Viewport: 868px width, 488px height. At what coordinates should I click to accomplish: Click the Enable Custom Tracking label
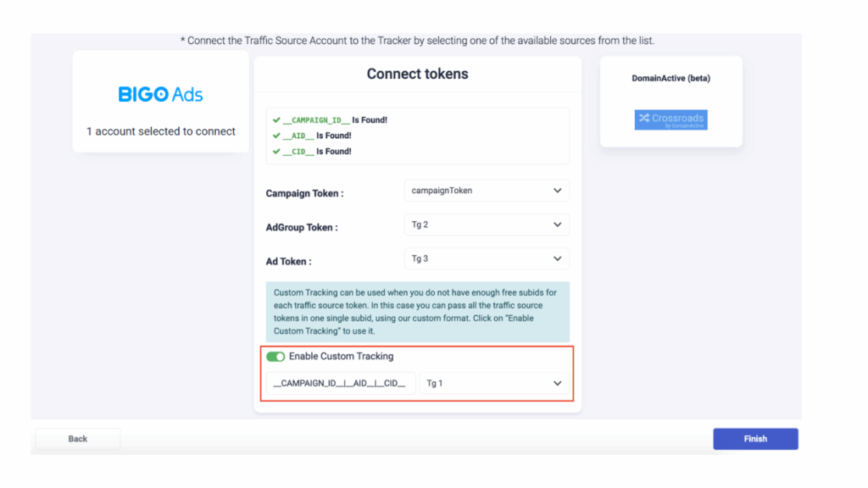(x=341, y=357)
